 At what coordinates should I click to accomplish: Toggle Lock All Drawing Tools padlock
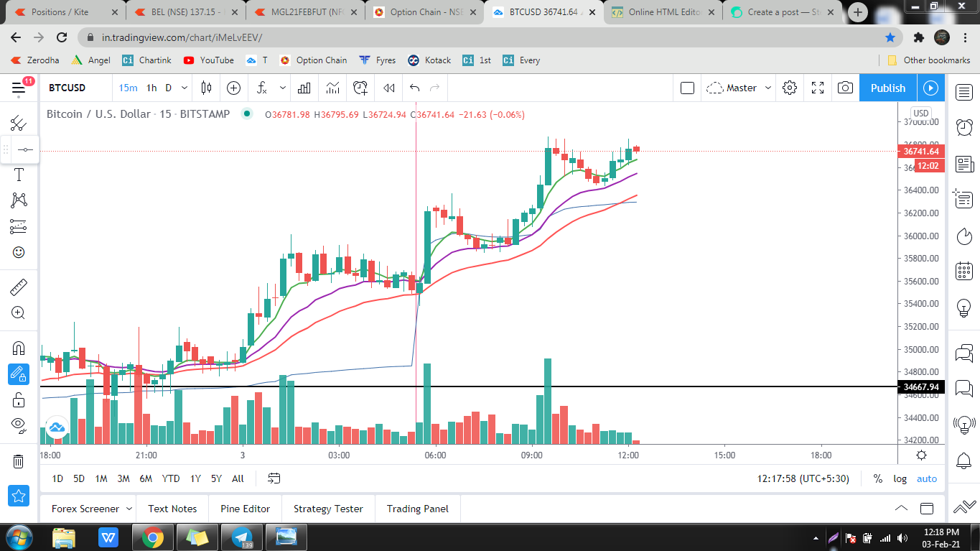point(19,399)
